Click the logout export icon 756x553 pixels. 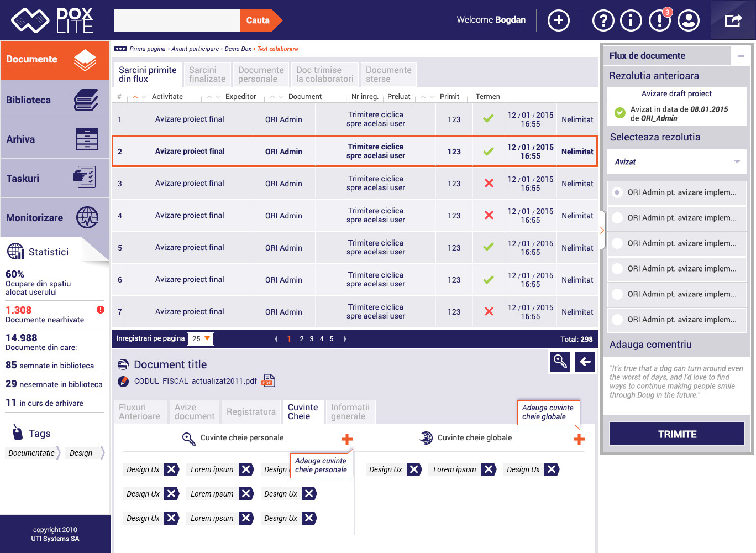point(733,20)
